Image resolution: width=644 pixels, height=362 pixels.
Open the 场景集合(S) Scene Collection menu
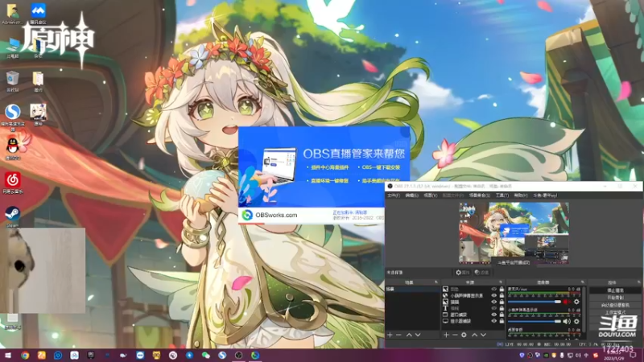click(479, 195)
